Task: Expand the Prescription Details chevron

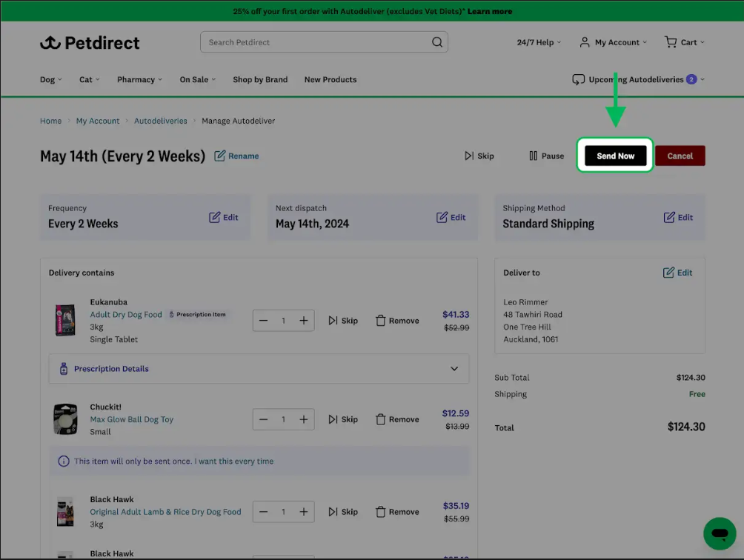Action: tap(454, 368)
